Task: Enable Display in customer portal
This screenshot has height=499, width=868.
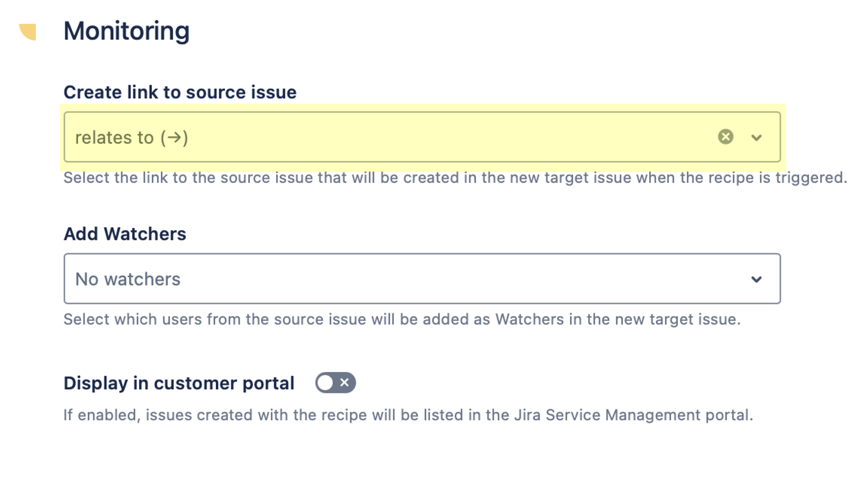Action: point(335,382)
